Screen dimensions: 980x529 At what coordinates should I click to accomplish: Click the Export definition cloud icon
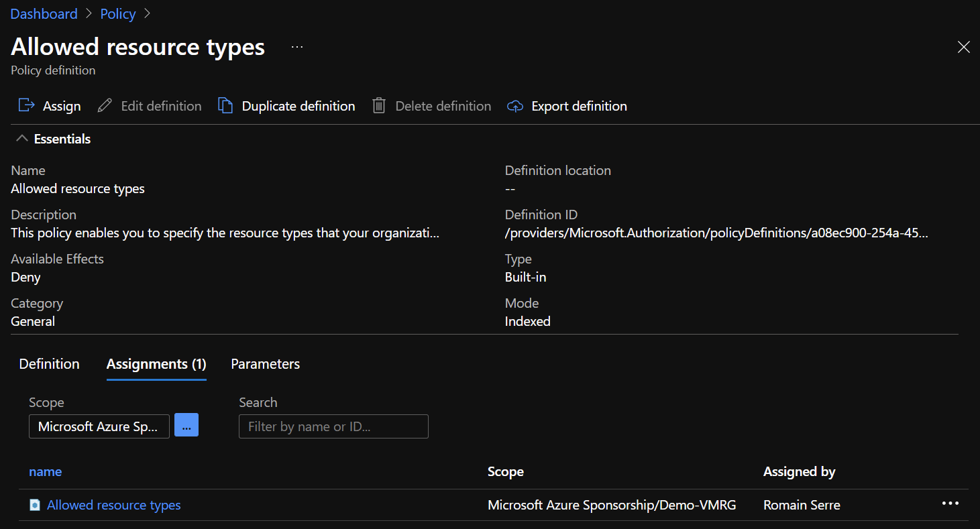[515, 106]
